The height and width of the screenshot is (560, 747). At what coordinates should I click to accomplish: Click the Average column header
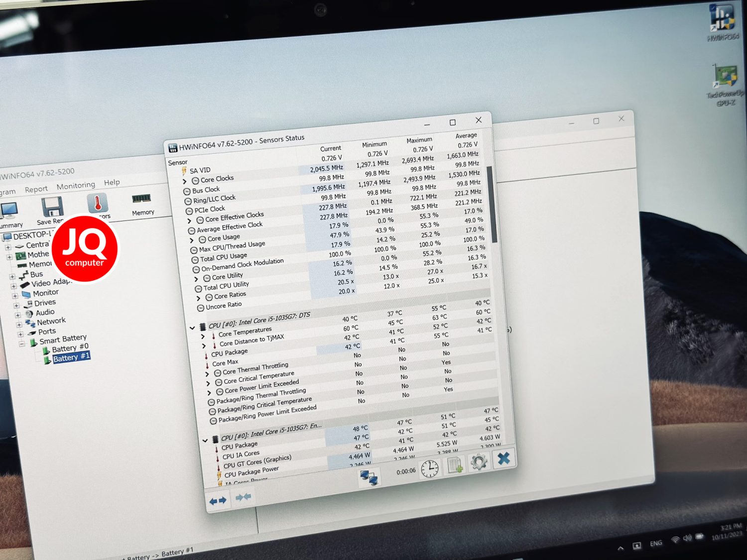click(x=466, y=135)
